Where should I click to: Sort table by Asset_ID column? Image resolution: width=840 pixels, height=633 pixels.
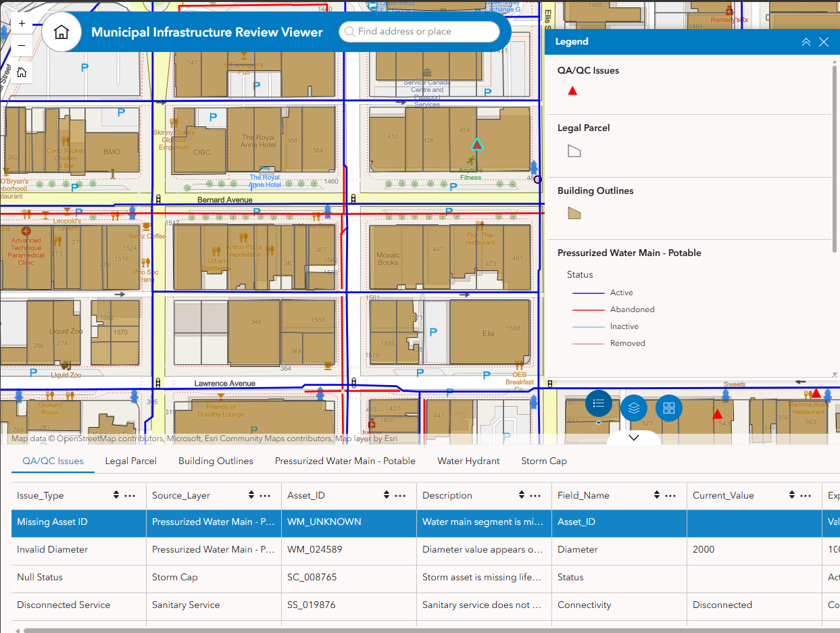tap(387, 495)
